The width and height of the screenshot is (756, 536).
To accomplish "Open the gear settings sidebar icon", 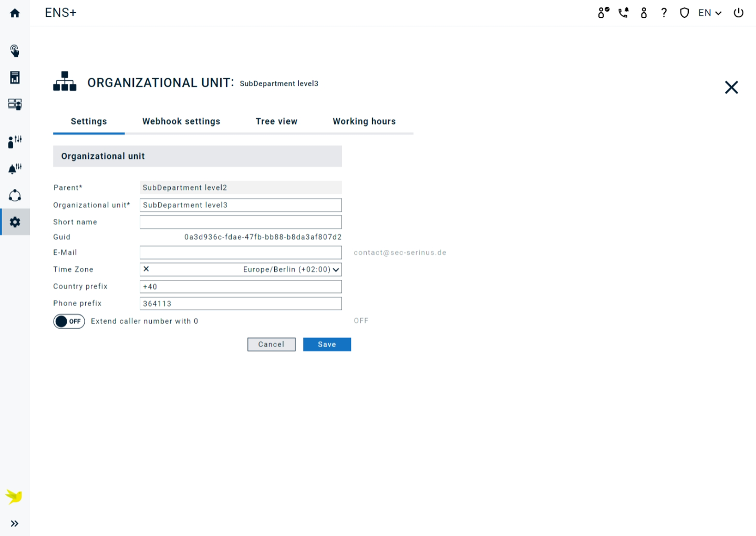I will (x=15, y=222).
